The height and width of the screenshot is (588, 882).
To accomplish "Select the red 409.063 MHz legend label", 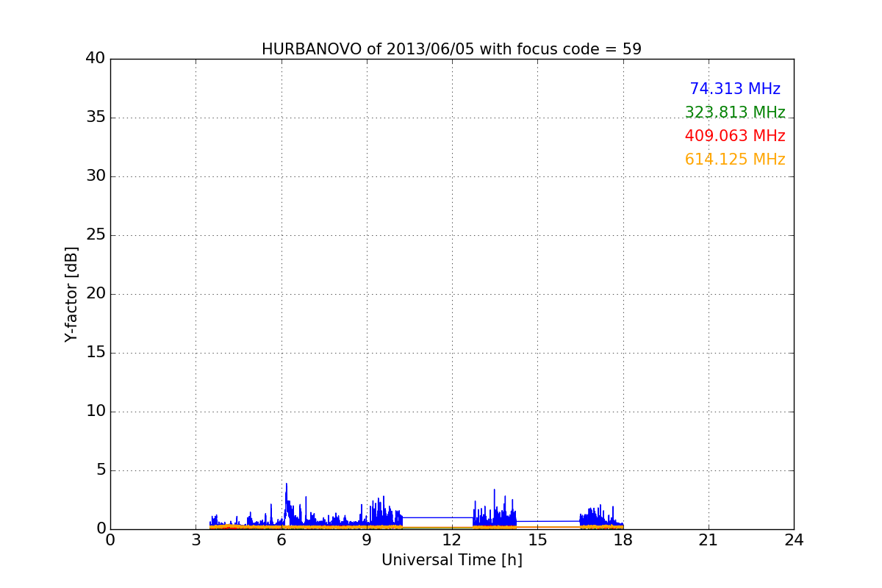I will tap(735, 136).
